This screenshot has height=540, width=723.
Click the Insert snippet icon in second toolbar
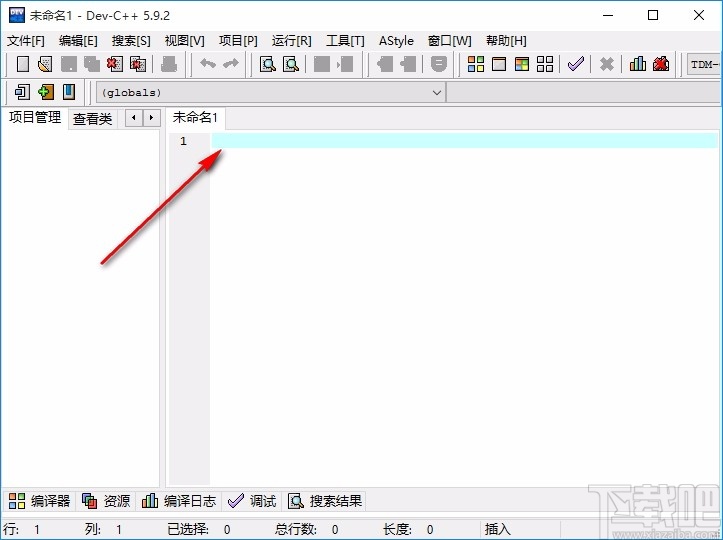pos(22,92)
